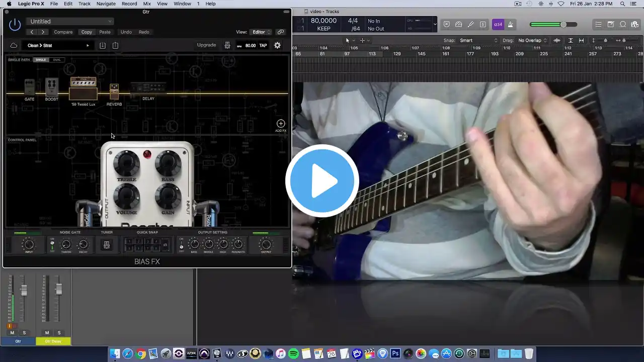The image size is (644, 362).
Task: Select the '59 Tweed Lux amp
Action: pyautogui.click(x=84, y=89)
